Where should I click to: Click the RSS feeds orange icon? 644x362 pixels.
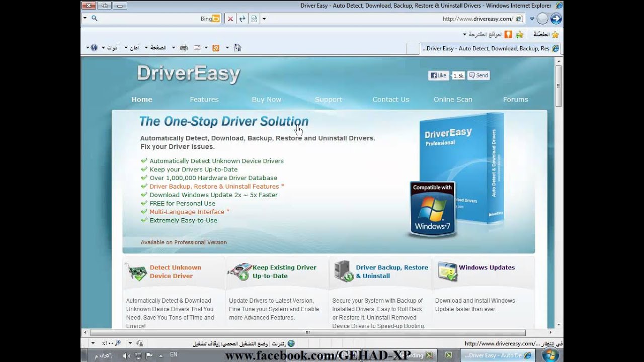pos(216,48)
